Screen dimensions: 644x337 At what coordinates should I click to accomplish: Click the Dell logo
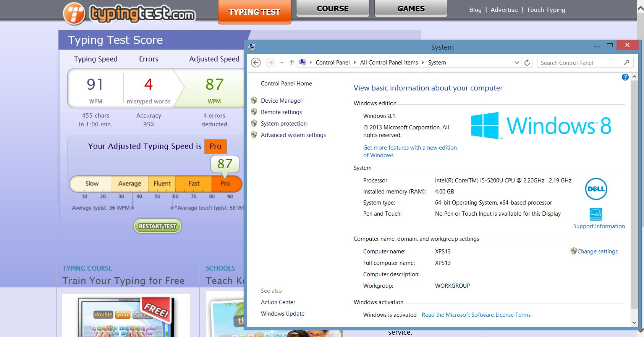click(x=596, y=189)
